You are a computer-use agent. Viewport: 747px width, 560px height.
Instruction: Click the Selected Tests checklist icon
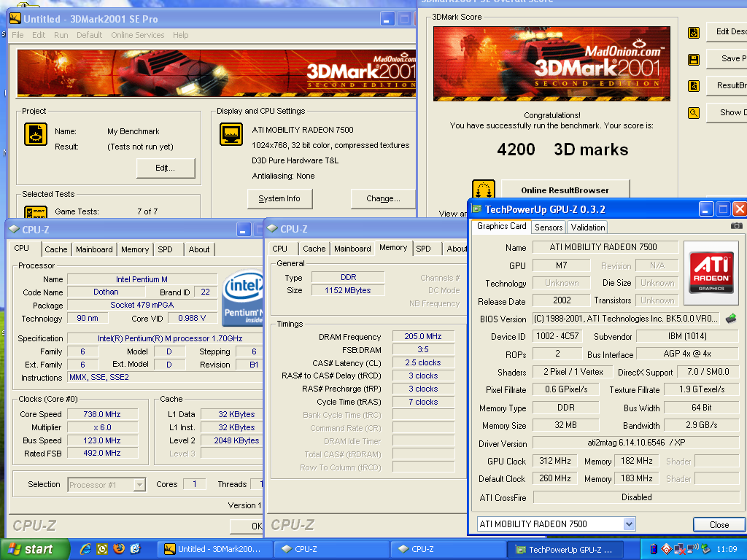[36, 212]
